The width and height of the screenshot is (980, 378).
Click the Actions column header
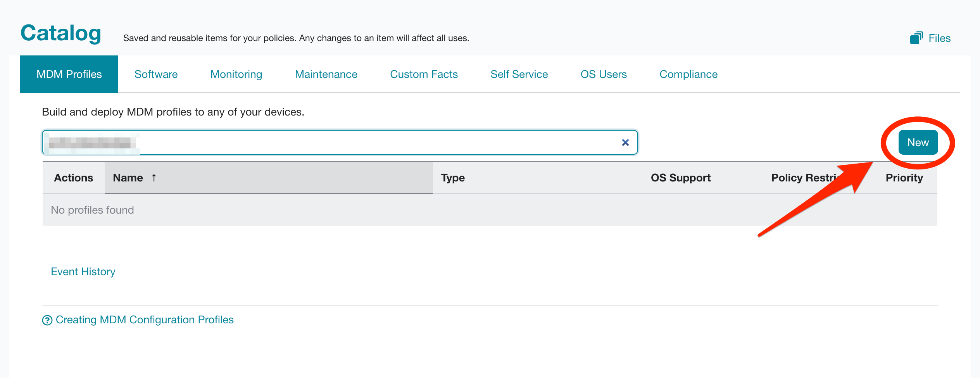coord(74,178)
